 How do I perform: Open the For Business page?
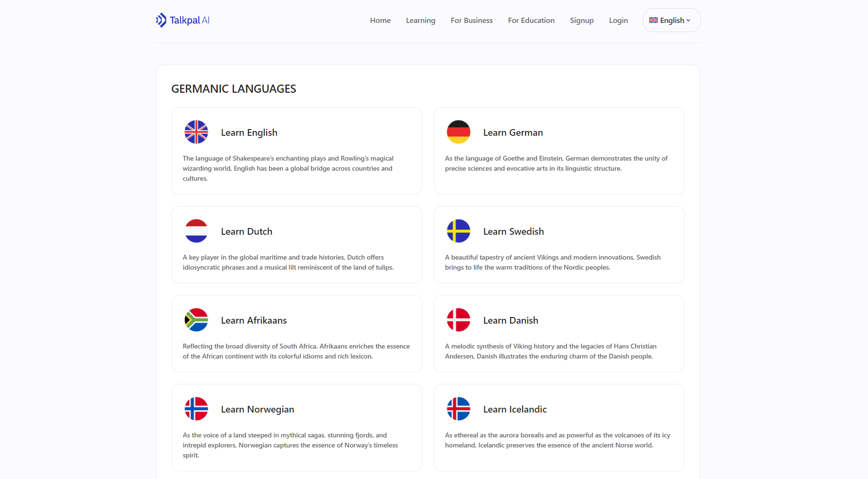pos(472,21)
